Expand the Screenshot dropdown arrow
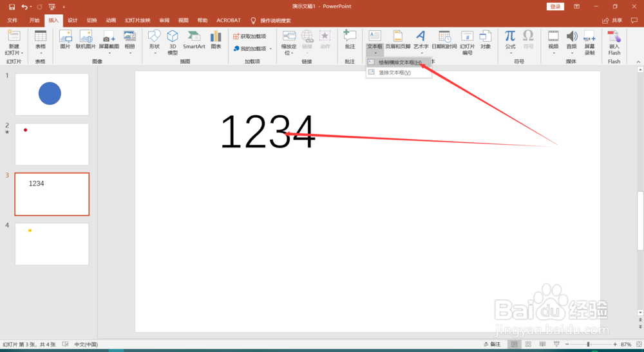Image resolution: width=644 pixels, height=352 pixels. click(109, 53)
